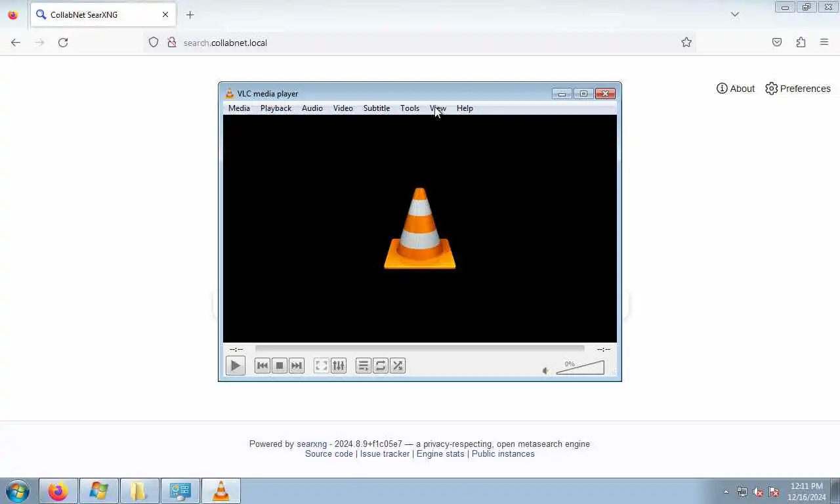Show VLC extended settings

(339, 366)
